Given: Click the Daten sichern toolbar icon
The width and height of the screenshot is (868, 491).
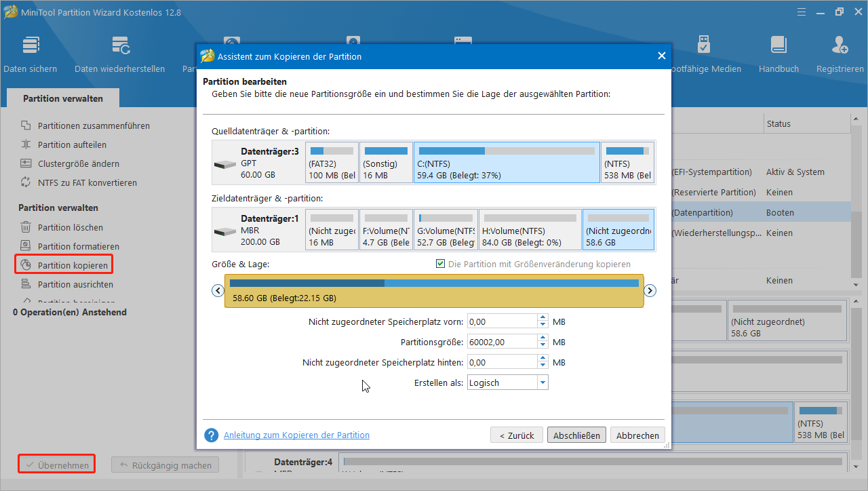Looking at the screenshot, I should 31,46.
